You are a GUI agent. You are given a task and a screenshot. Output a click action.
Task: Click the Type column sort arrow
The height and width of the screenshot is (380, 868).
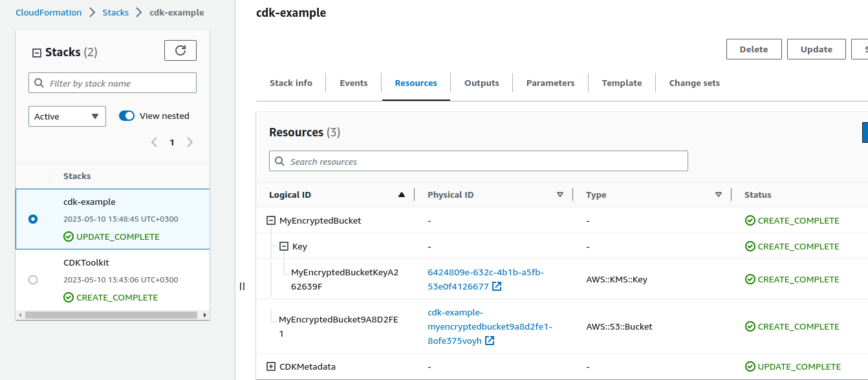[719, 195]
